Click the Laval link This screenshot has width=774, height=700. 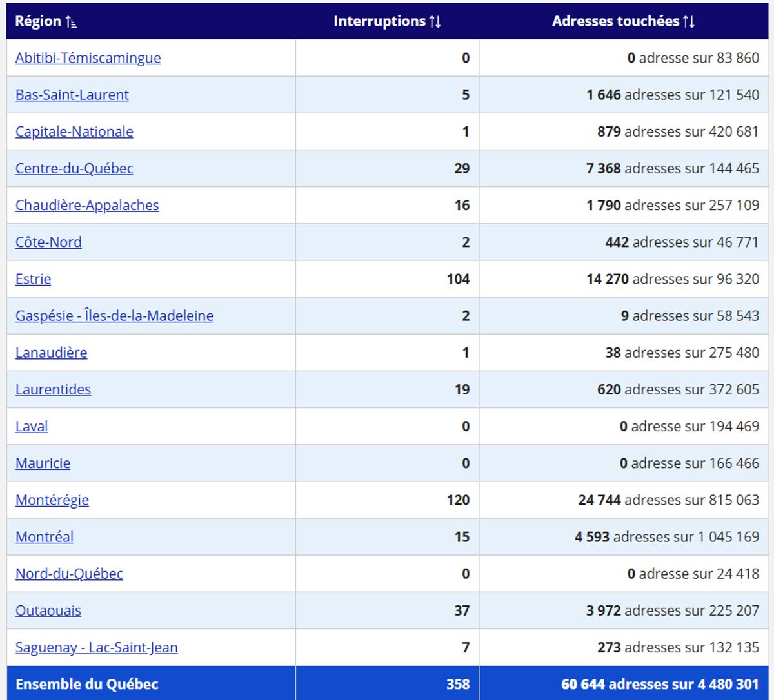tap(32, 425)
